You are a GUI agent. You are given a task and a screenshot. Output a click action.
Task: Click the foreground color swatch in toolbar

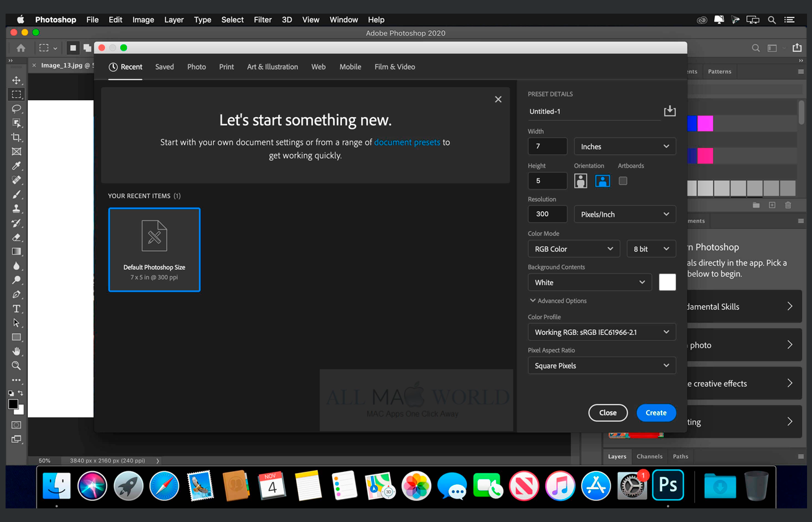13,404
